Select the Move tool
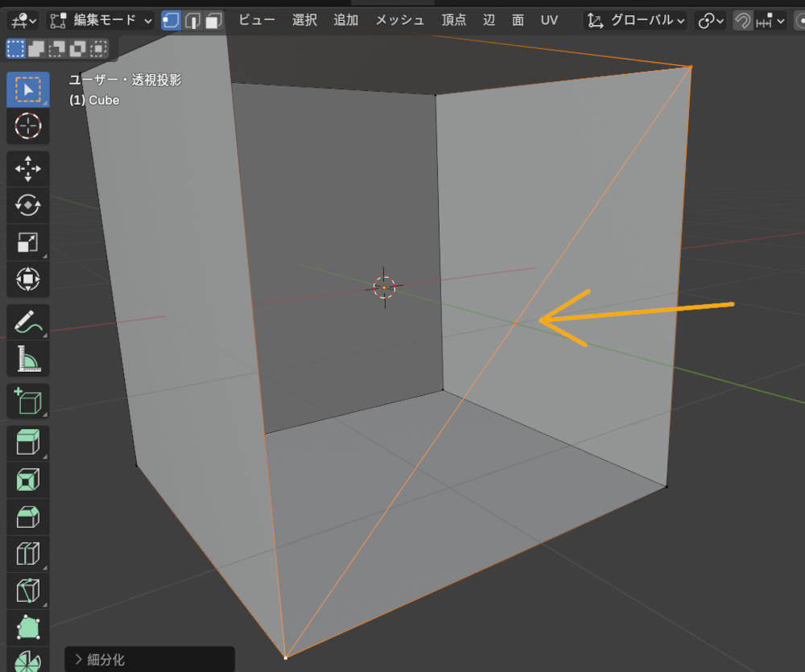The width and height of the screenshot is (805, 672). point(28,168)
